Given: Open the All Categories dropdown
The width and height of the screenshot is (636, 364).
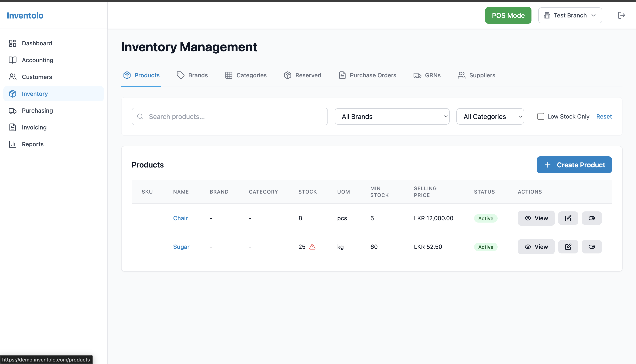Looking at the screenshot, I should pos(490,116).
